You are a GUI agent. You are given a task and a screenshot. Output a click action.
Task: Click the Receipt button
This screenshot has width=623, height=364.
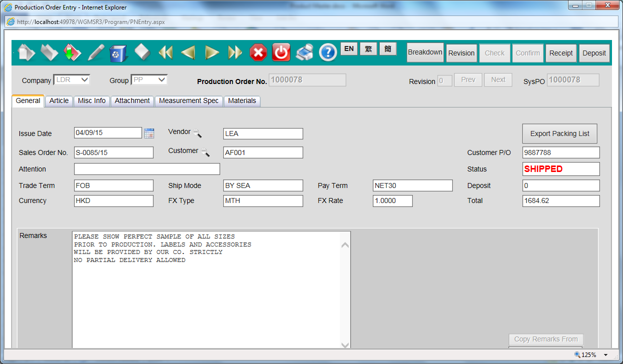pyautogui.click(x=561, y=53)
